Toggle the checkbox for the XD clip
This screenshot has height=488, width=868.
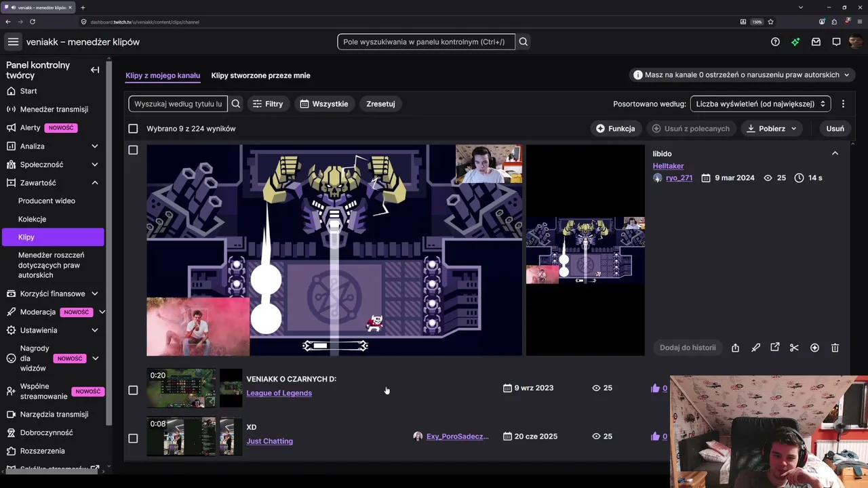[133, 439]
